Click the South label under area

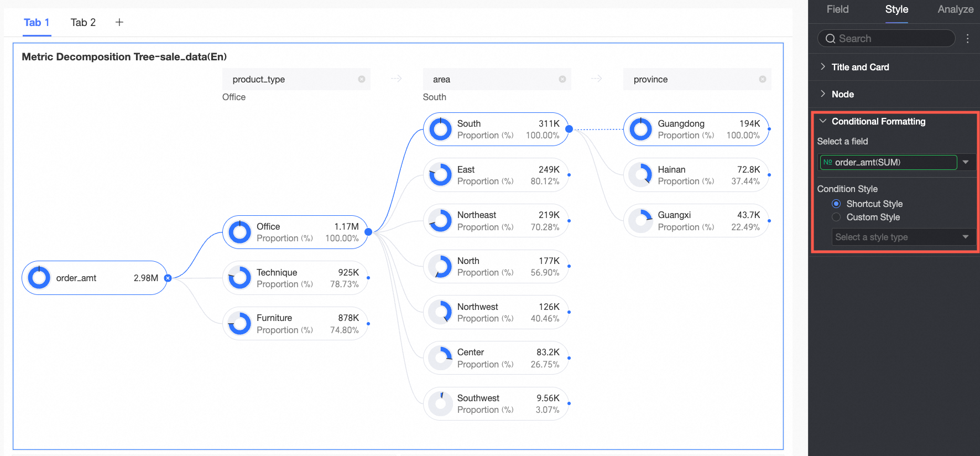coord(435,97)
